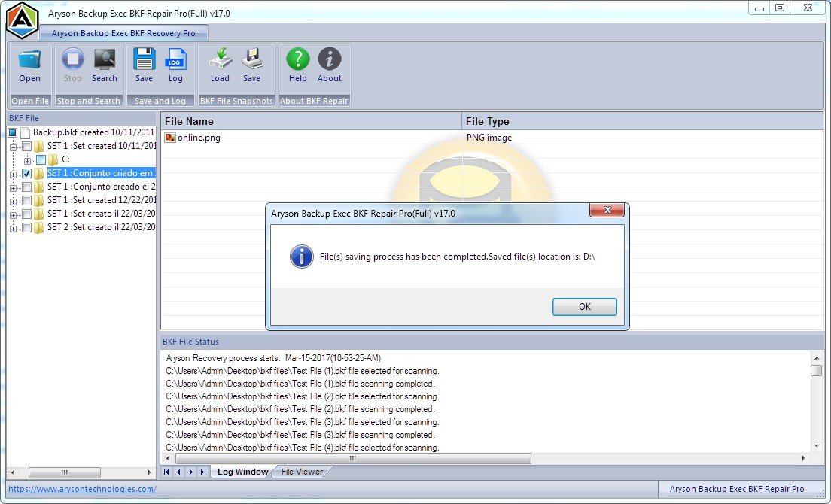Go to the previous tab arrow
The width and height of the screenshot is (831, 504).
point(178,472)
